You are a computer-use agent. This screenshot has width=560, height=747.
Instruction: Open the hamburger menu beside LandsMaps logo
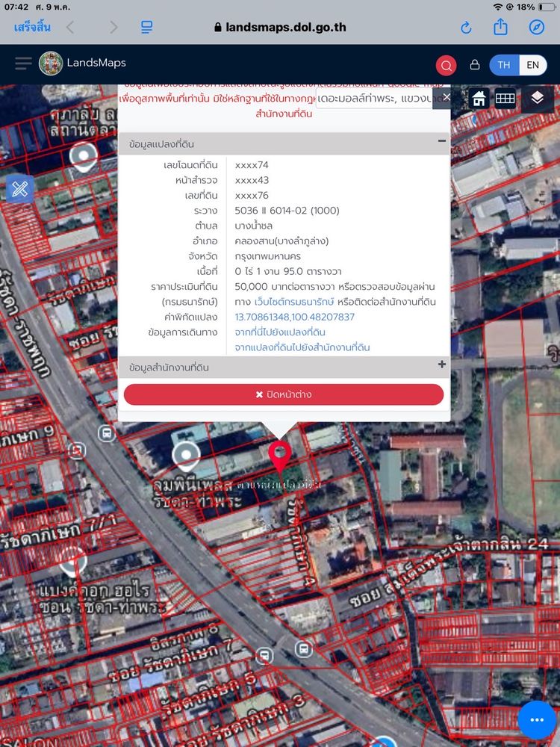22,63
